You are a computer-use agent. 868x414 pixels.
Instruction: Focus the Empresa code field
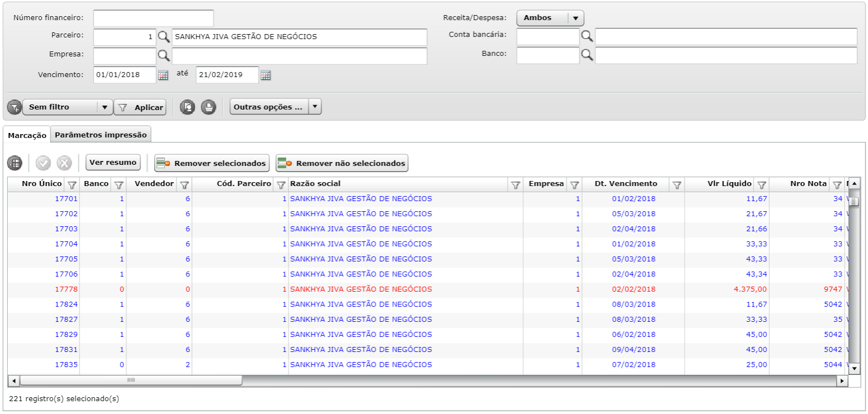[125, 56]
